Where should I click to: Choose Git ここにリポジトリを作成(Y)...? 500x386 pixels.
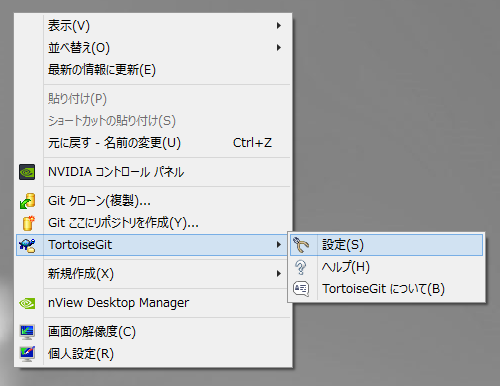153,223
